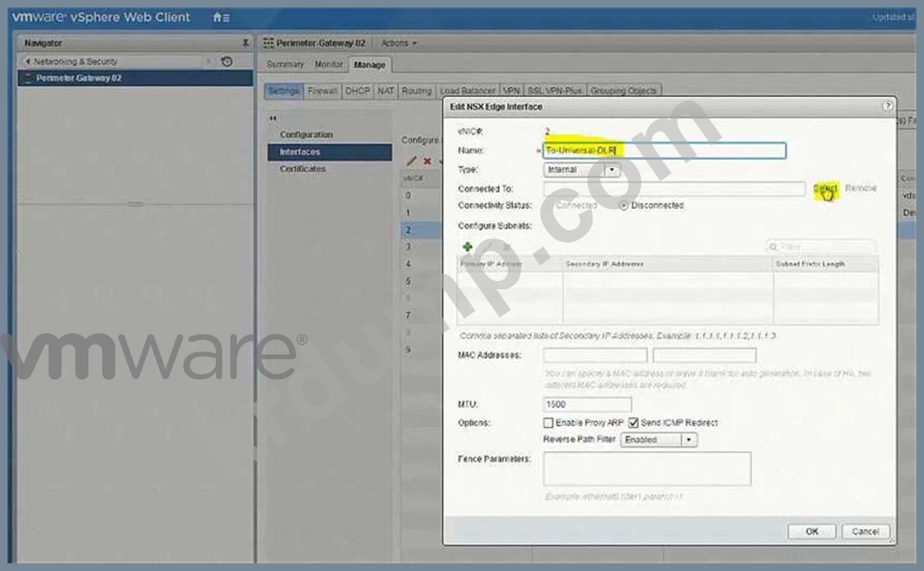Open the Routing sub-tab
924x571 pixels.
pyautogui.click(x=417, y=91)
